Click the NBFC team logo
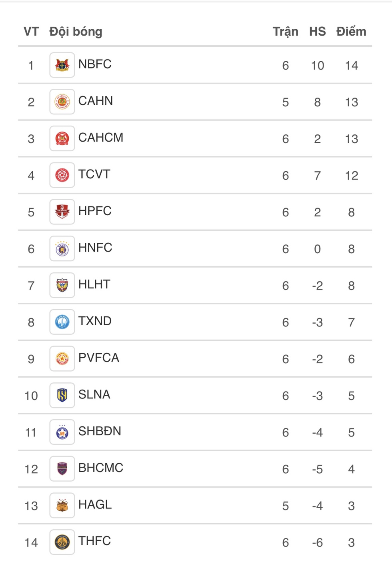The height and width of the screenshot is (568, 392). [62, 65]
